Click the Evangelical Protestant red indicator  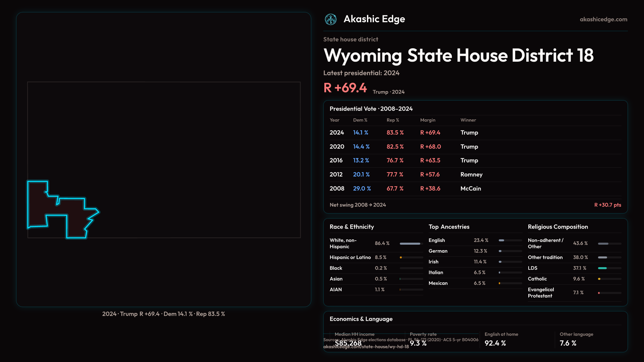pos(599,293)
